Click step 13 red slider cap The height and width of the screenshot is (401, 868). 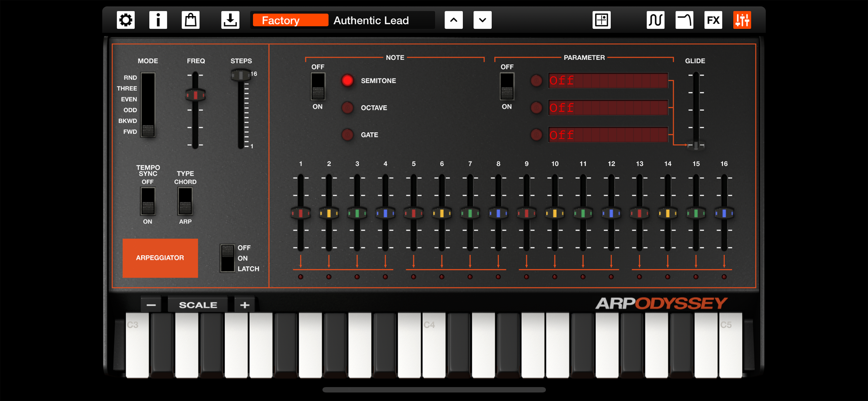click(640, 213)
